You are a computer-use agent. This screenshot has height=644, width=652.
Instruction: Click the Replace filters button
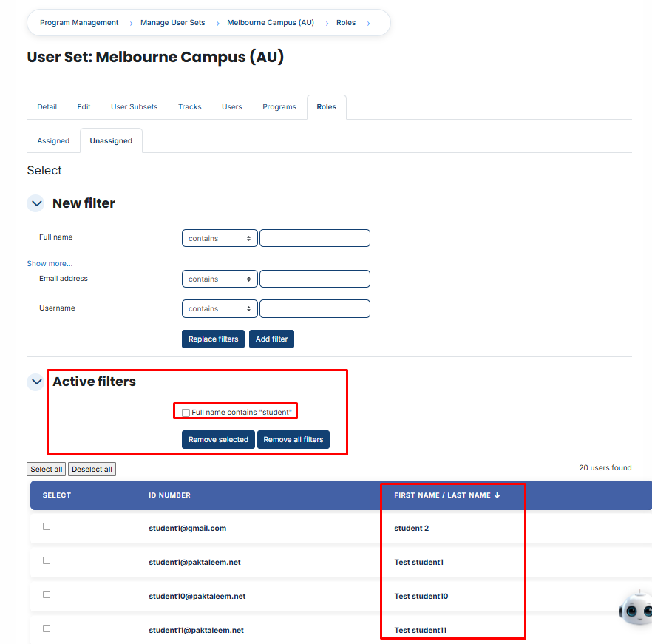[214, 339]
